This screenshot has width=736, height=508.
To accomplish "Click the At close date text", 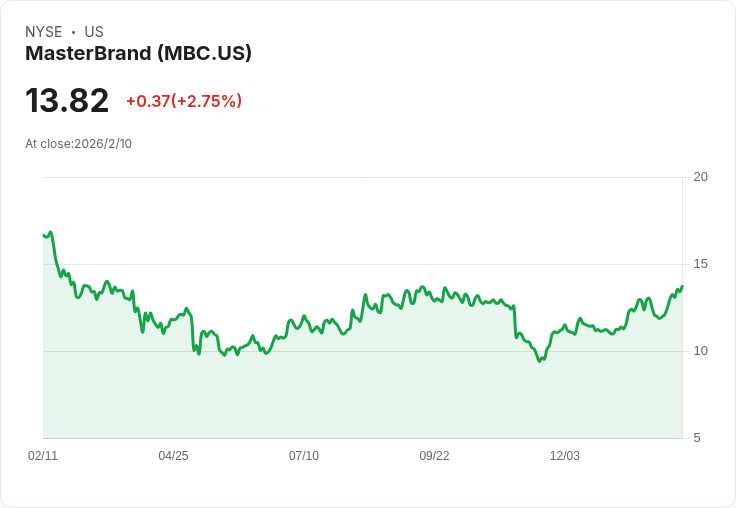I will click(x=78, y=144).
